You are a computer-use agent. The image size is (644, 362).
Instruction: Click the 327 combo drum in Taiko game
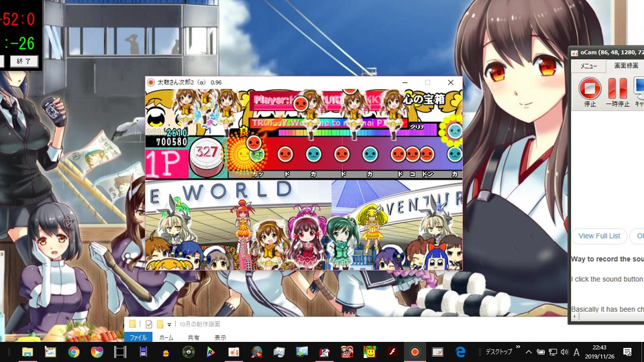(207, 158)
